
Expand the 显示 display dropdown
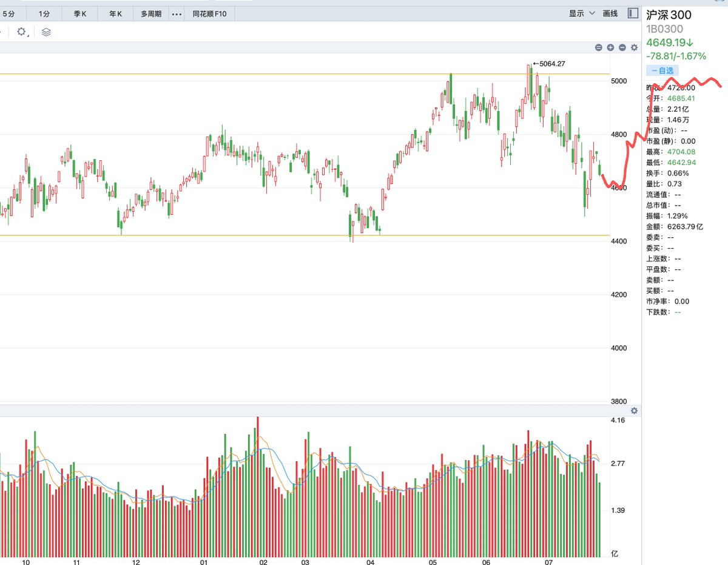(x=581, y=13)
